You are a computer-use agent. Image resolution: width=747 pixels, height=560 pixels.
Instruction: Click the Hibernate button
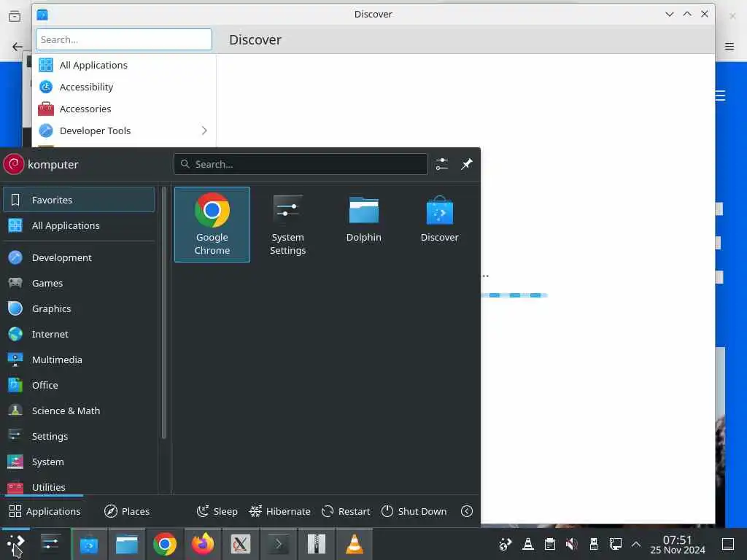[279, 511]
